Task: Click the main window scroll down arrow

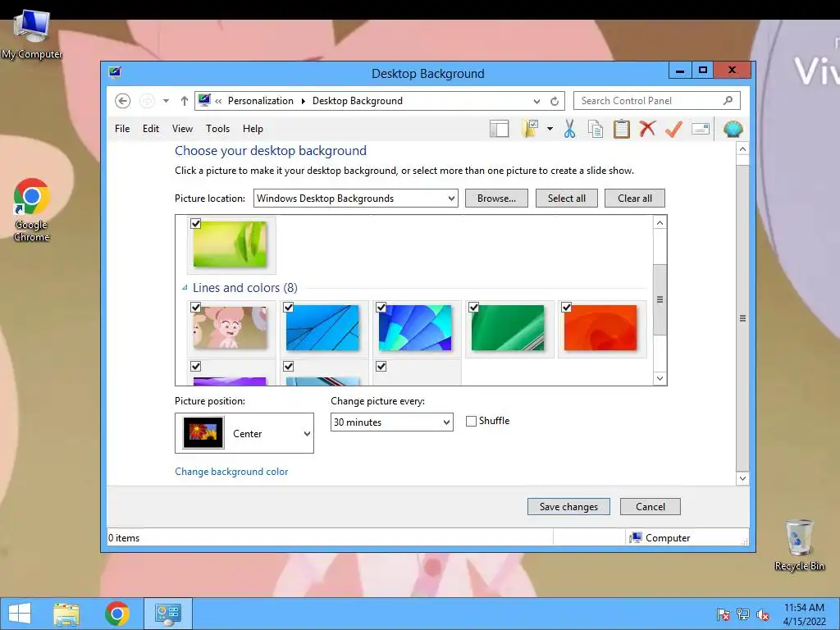Action: (742, 478)
